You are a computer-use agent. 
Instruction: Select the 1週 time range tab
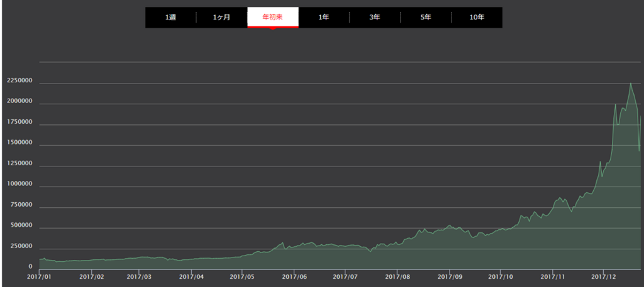pos(170,18)
